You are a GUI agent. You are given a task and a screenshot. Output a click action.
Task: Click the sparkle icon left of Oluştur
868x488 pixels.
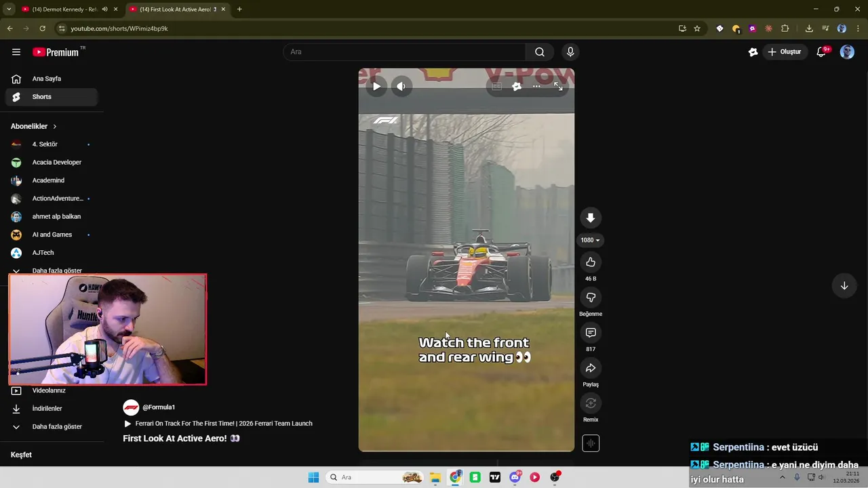point(753,52)
